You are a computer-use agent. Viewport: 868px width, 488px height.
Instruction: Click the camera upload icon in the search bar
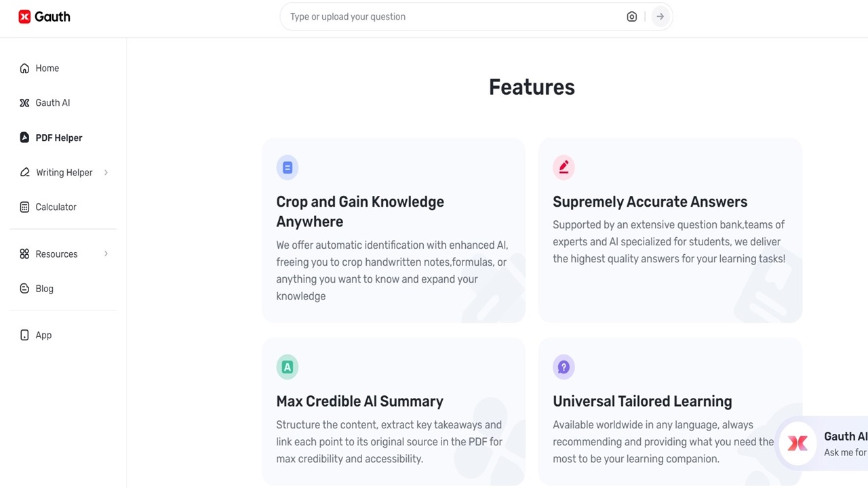point(631,16)
